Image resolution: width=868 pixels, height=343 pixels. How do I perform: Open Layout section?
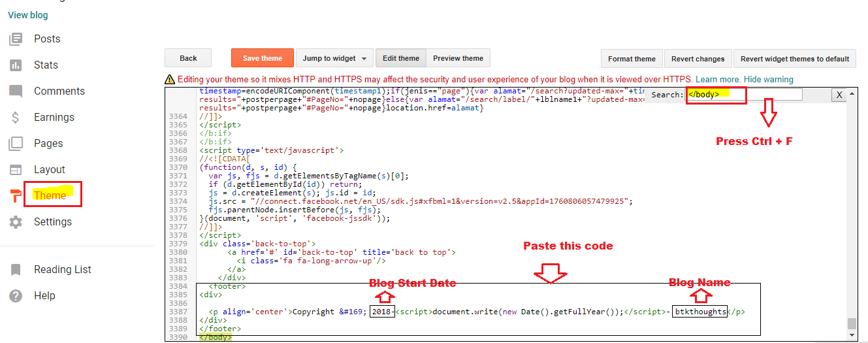(x=50, y=169)
